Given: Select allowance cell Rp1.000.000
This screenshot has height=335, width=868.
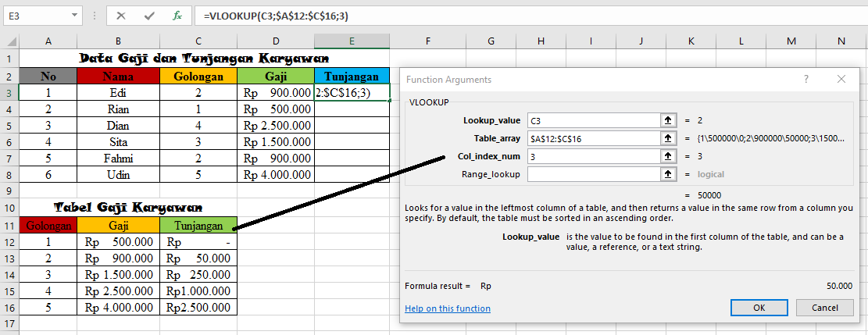Looking at the screenshot, I should coord(198,290).
